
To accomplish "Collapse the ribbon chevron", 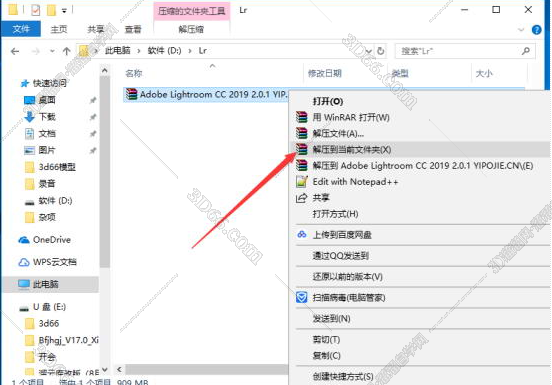I will click(521, 30).
